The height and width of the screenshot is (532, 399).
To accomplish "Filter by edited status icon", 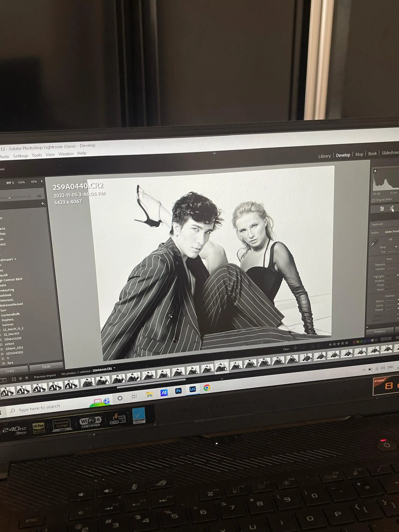I will pos(312,346).
